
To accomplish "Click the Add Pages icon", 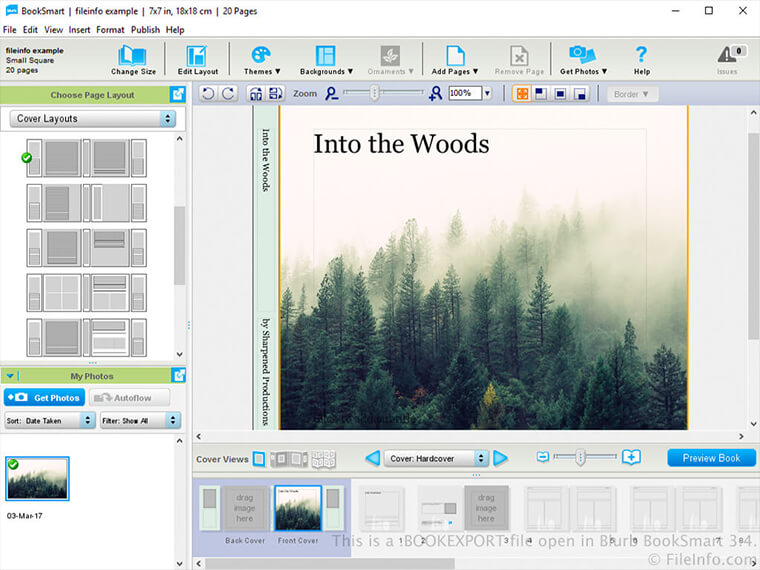I will [455, 57].
